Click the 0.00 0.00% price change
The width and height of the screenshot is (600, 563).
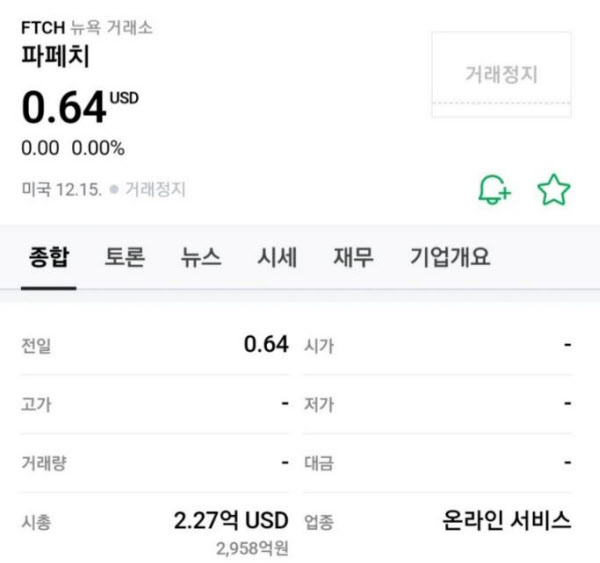tap(73, 148)
